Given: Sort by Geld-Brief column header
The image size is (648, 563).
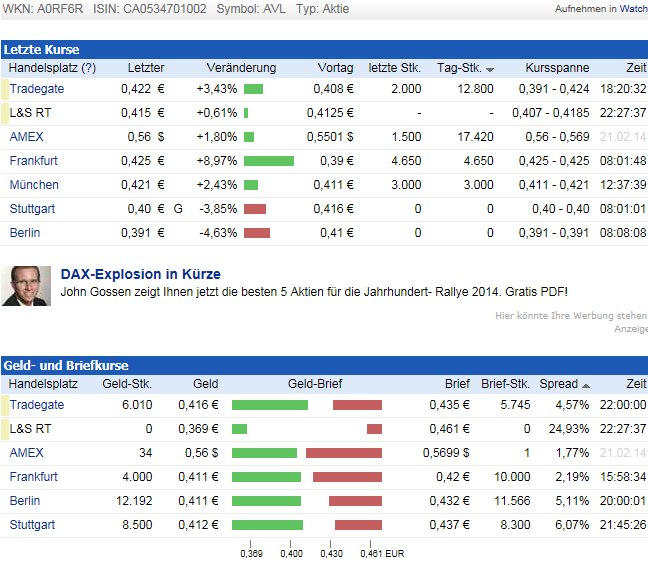Looking at the screenshot, I should 315,384.
